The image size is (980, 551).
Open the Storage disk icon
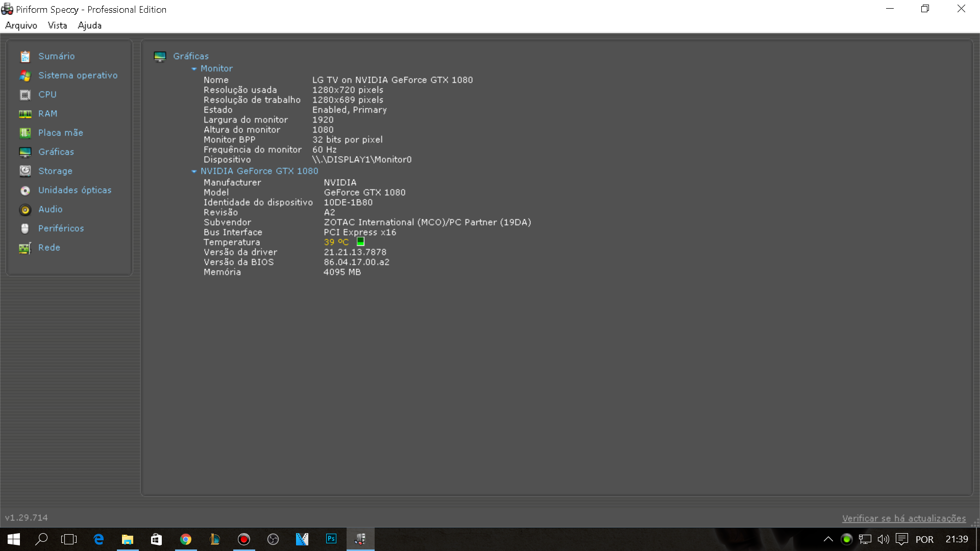[25, 171]
